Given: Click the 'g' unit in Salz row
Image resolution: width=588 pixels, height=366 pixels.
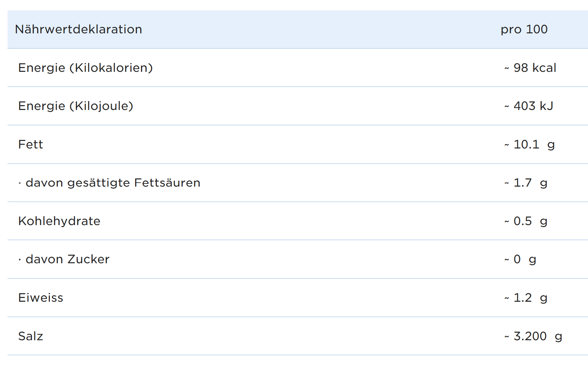Looking at the screenshot, I should (x=558, y=337).
